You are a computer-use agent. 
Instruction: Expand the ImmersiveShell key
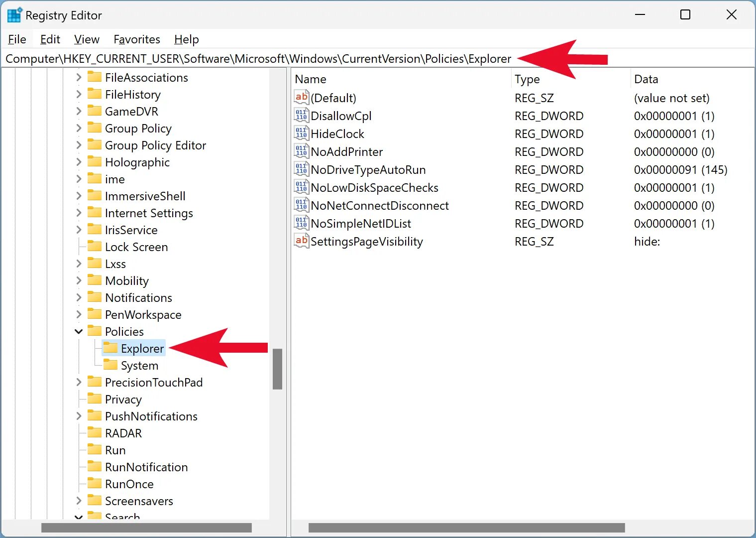tap(79, 196)
